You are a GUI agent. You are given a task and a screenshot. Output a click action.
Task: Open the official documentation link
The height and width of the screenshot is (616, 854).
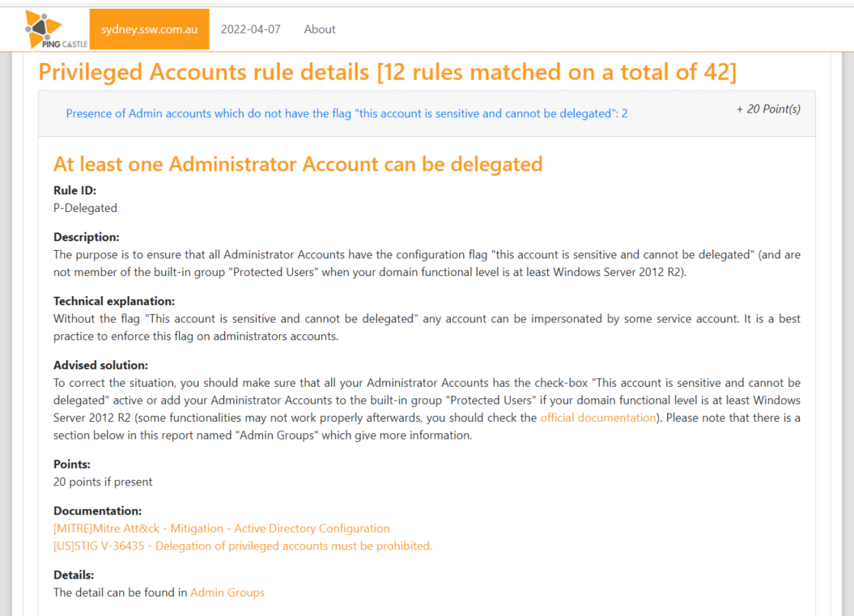click(x=597, y=418)
